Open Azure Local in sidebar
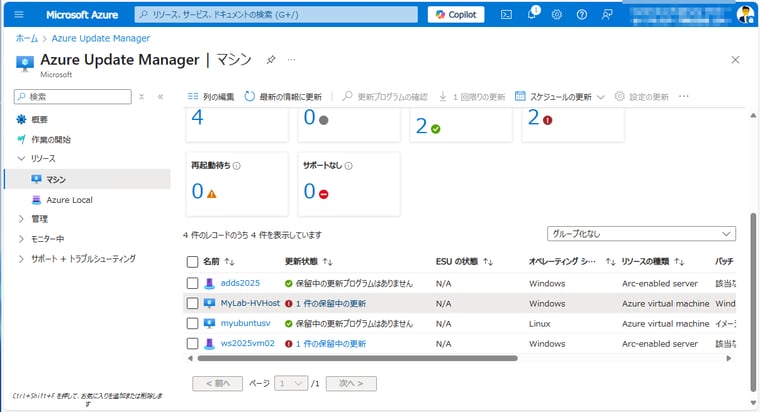The height and width of the screenshot is (412, 760). tap(69, 200)
